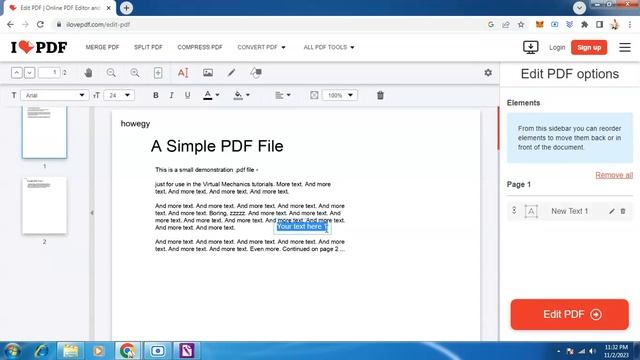This screenshot has width=640, height=360.
Task: Open the Chrome three-dot menu
Action: pos(630,24)
